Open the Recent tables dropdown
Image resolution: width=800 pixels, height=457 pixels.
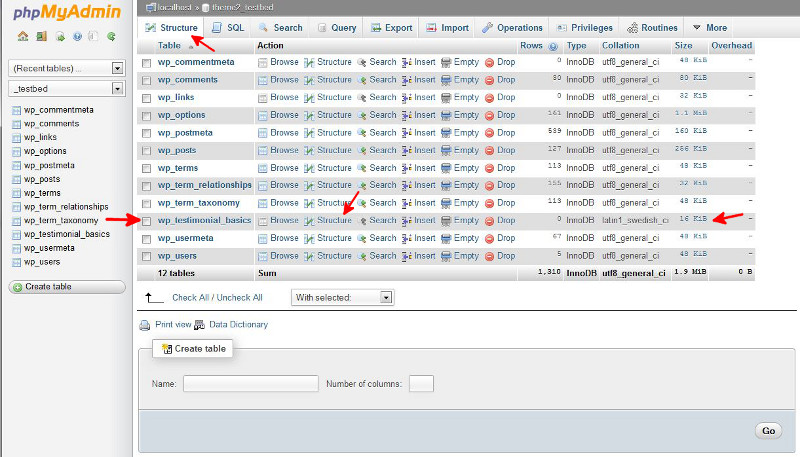[x=67, y=68]
